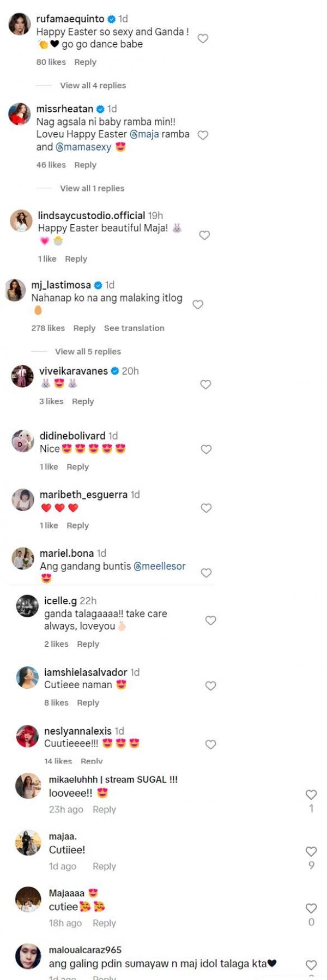Image resolution: width=327 pixels, height=980 pixels.
Task: Expand View all 1 replies
Action: point(92,188)
